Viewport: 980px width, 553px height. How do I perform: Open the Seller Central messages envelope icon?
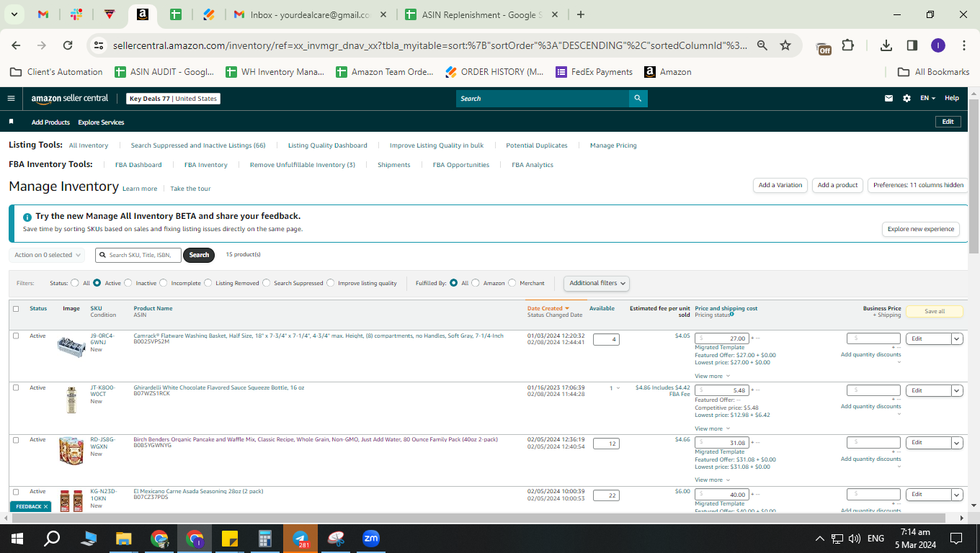click(889, 99)
